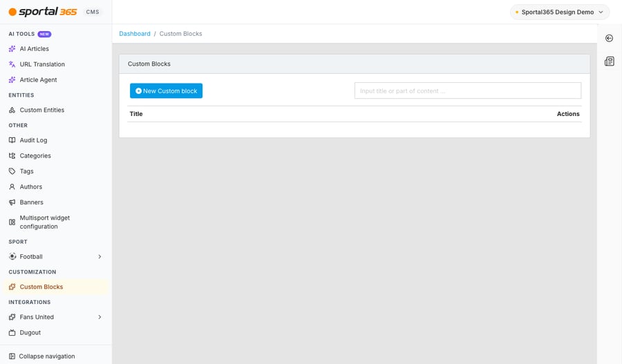The image size is (622, 364).
Task: Click the Banners megaphone icon
Action: click(x=12, y=202)
